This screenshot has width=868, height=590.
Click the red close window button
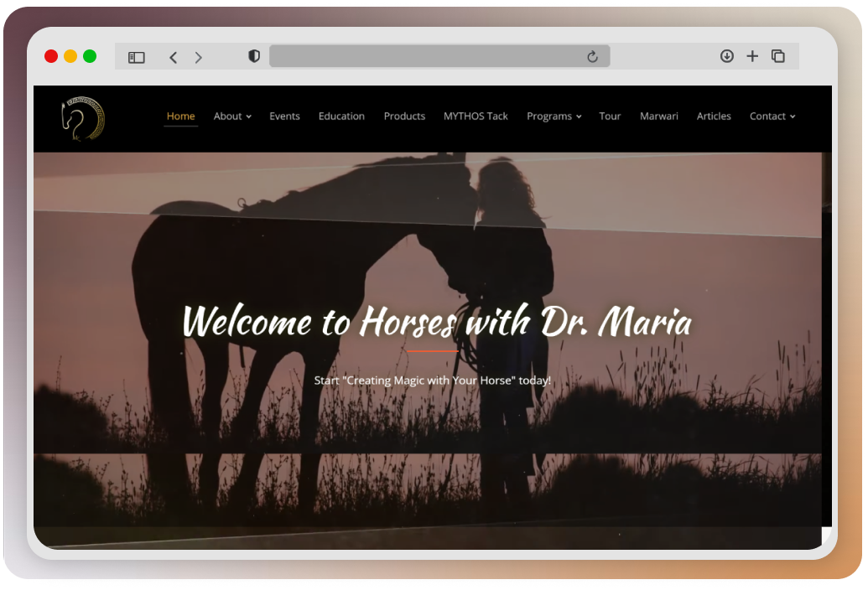coord(51,56)
